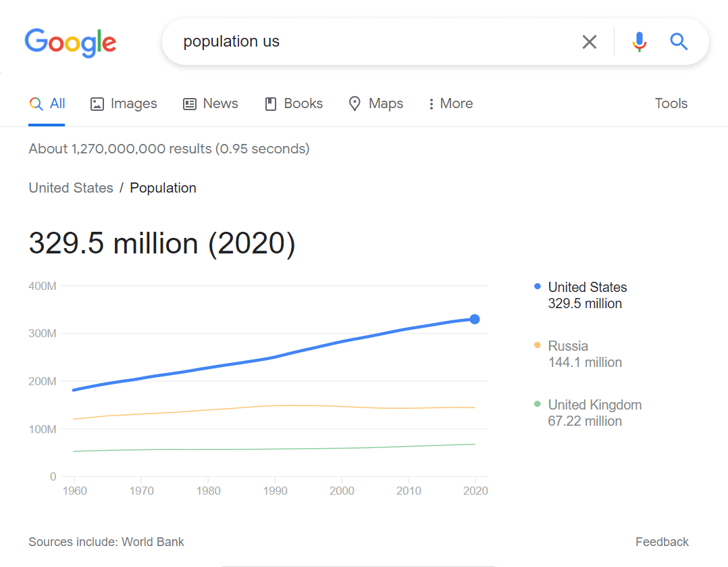Click the Books tab bookmark icon
Image resolution: width=728 pixels, height=567 pixels.
tap(270, 103)
